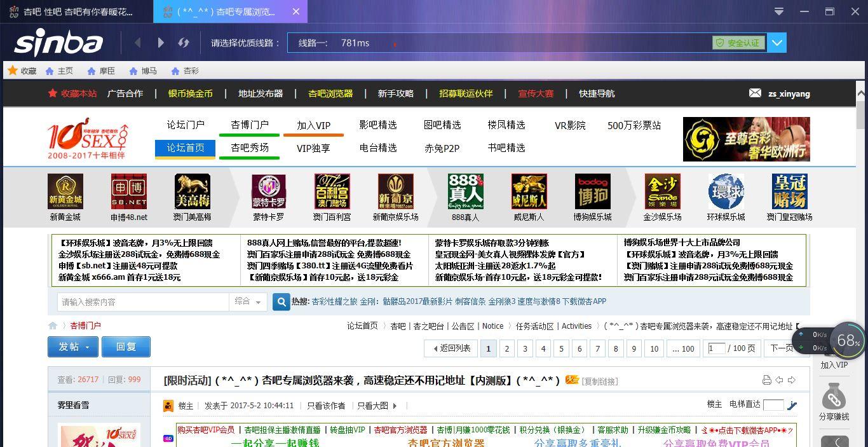Click the magnifier search button
This screenshot has height=447, width=868.
pyautogui.click(x=281, y=302)
